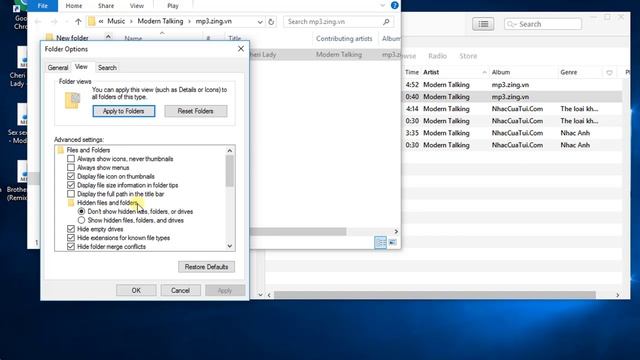Click the Google Chrome desktop shortcut
Image resolution: width=640 pixels, height=360 pixels.
[x=20, y=16]
